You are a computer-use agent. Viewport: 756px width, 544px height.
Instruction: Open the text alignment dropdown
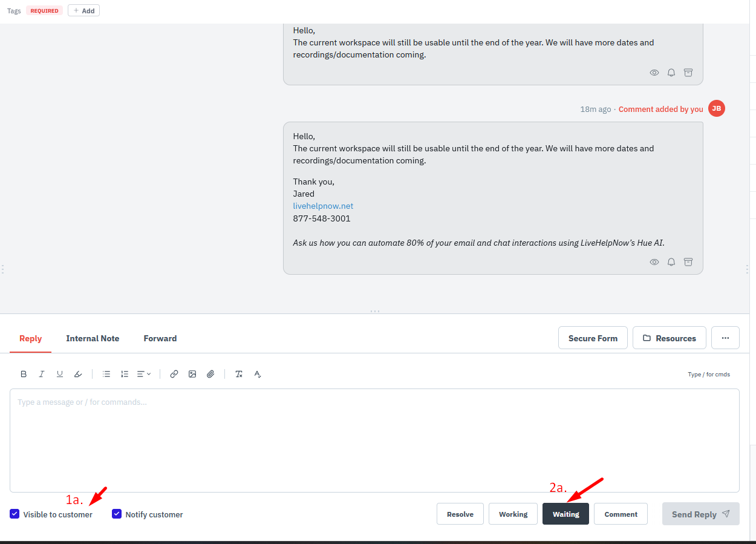(x=144, y=374)
